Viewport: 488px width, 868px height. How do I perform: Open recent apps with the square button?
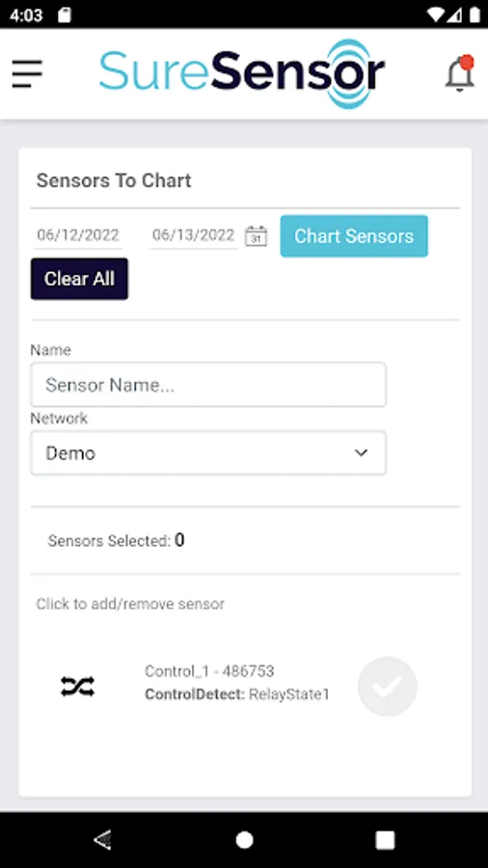pyautogui.click(x=385, y=840)
